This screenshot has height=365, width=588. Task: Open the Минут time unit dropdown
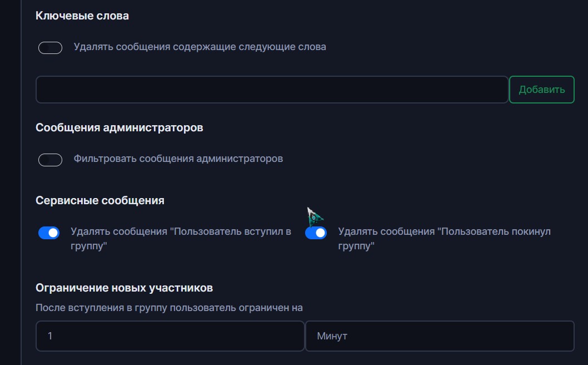tap(440, 336)
